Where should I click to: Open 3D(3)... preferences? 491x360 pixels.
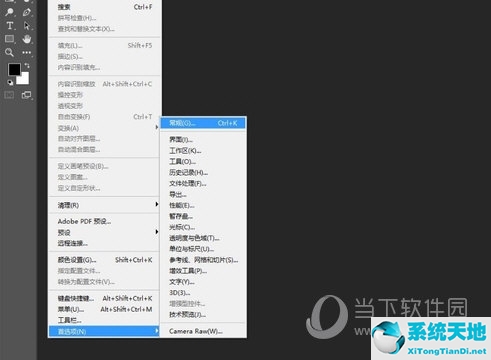[203, 293]
